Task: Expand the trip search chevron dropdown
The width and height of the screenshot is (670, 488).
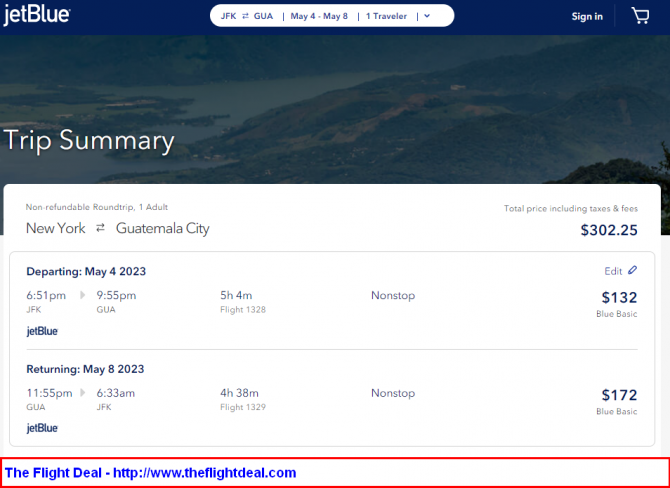Action: pos(427,16)
